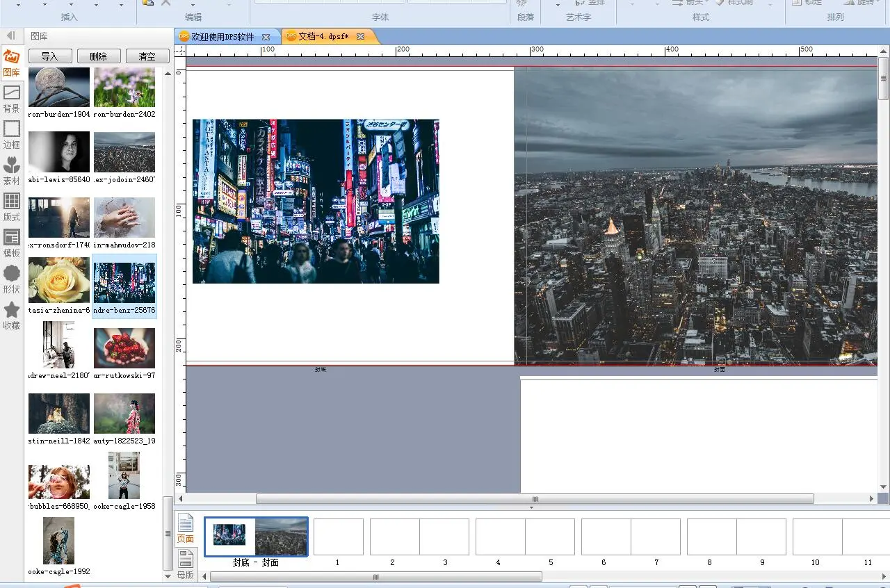Open the 边框 border sidebar panel
Screen dimensions: 890x588
(x=11, y=135)
